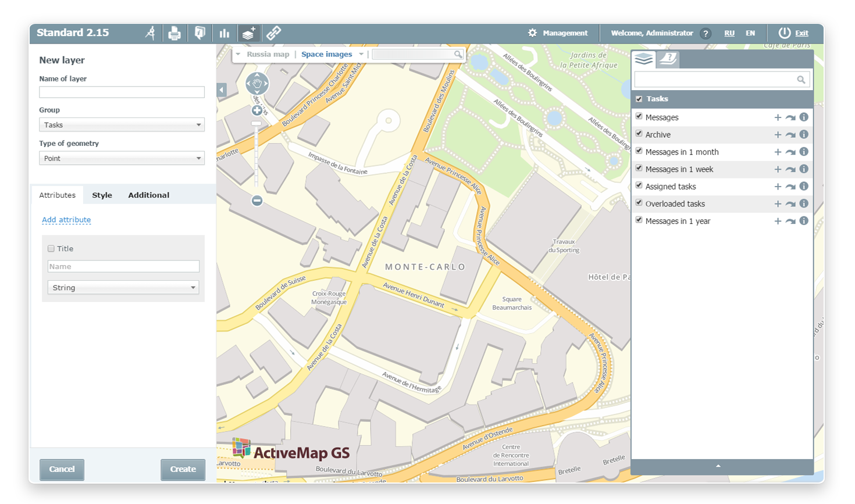Click plus icon beside Messages layer

pos(778,117)
